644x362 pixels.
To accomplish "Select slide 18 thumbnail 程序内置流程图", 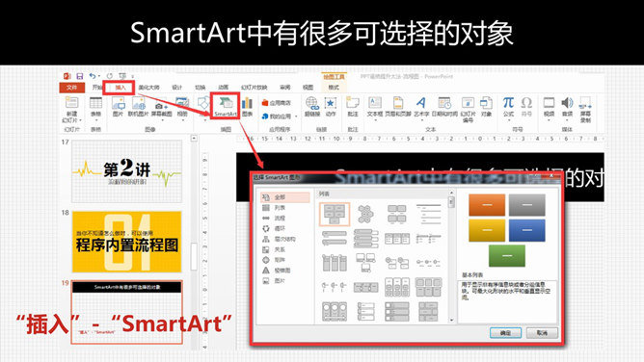I will tap(126, 242).
